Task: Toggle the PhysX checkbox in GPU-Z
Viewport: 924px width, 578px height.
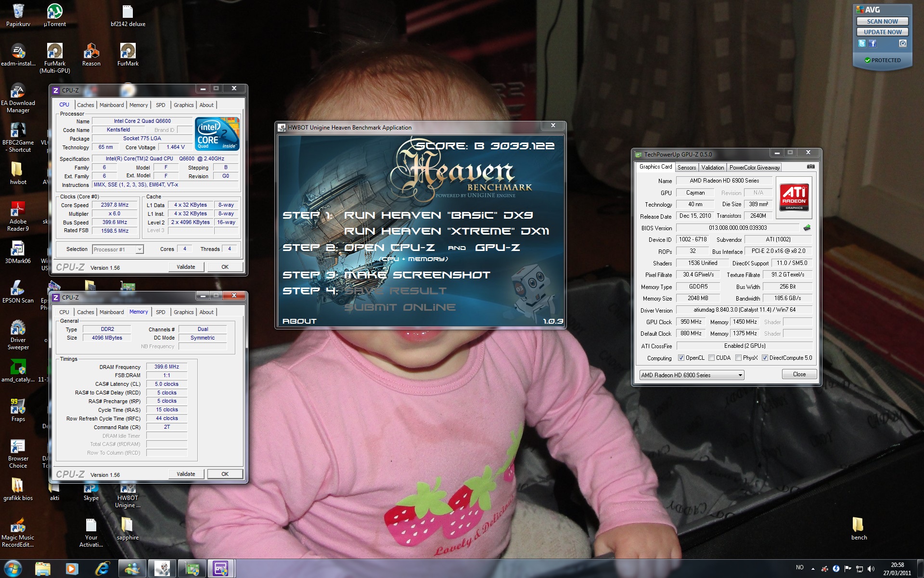Action: pos(738,358)
